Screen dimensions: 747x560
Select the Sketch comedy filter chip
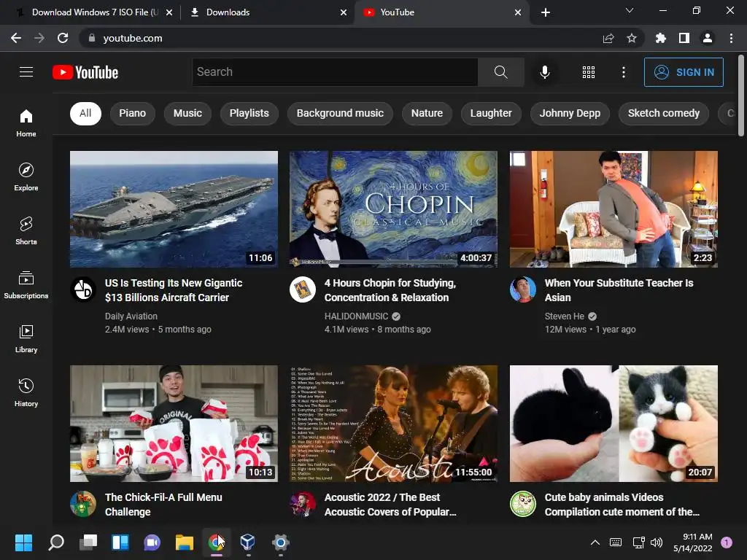coord(664,113)
